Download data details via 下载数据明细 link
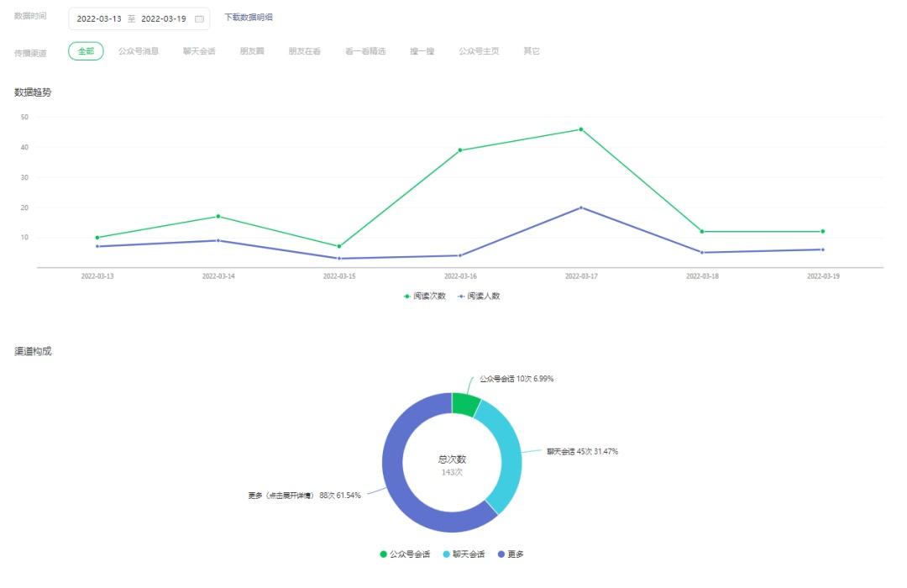 tap(248, 18)
